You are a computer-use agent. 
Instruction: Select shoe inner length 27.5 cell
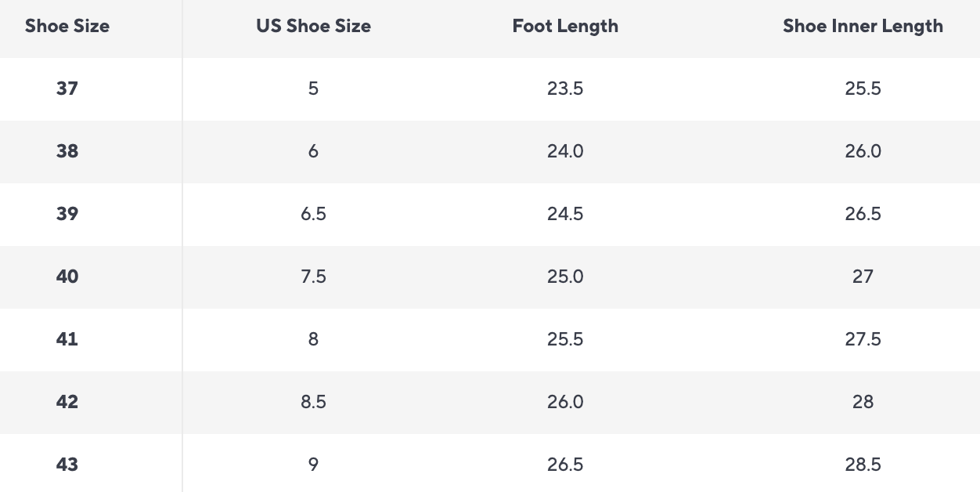coord(863,339)
